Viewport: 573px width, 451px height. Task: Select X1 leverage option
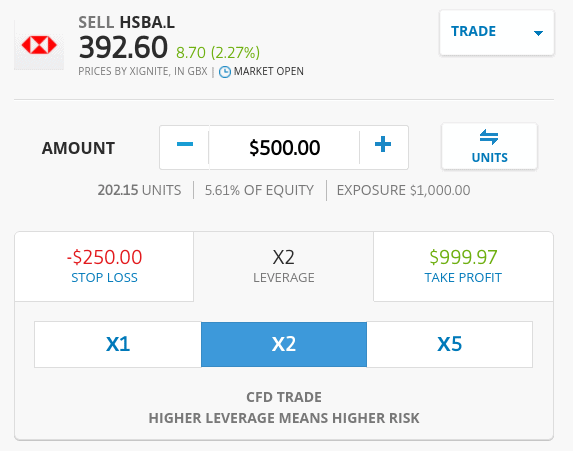[x=118, y=344]
